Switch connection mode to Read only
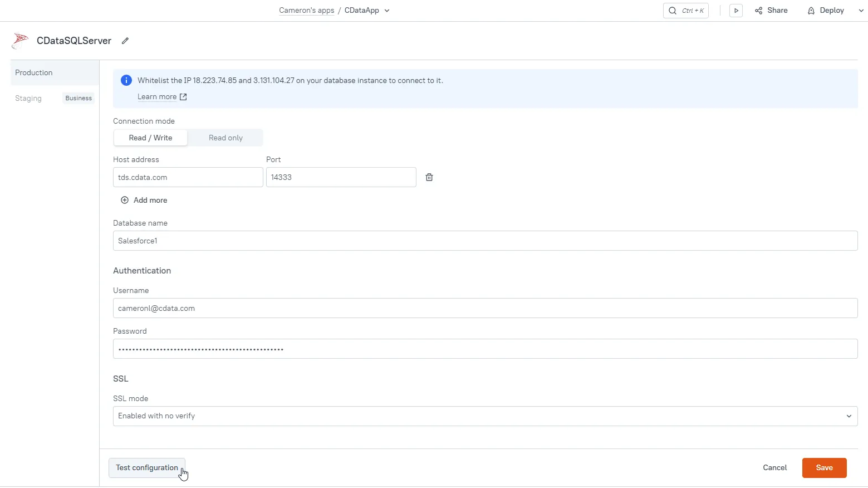 [x=225, y=138]
